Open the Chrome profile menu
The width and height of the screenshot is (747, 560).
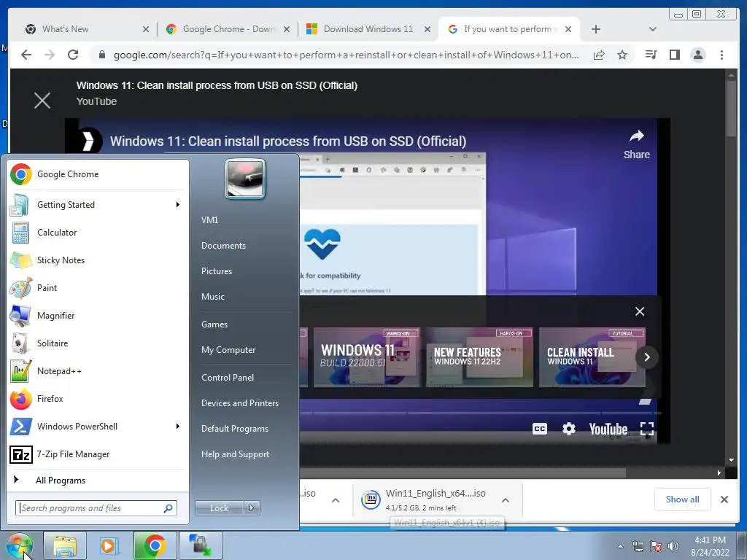point(698,55)
